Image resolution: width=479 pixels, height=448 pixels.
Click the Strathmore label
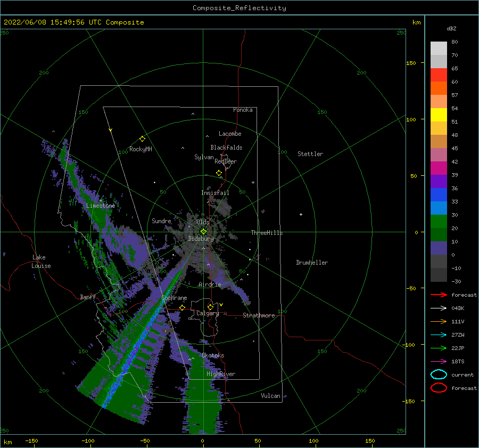tap(259, 315)
